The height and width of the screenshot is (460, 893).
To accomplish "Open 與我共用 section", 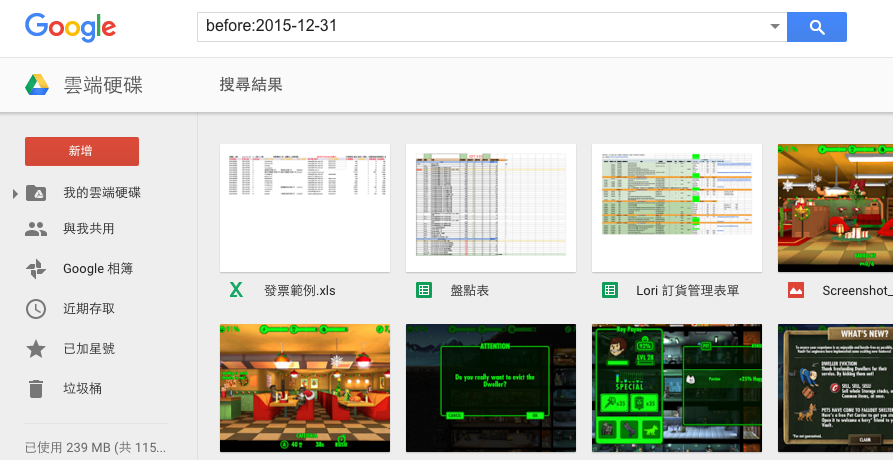I will point(88,229).
